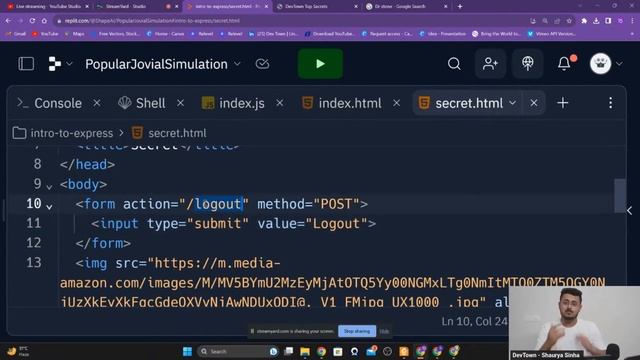
Task: Click the webcam video overlay of Shaurya Sinha
Action: pyautogui.click(x=574, y=322)
